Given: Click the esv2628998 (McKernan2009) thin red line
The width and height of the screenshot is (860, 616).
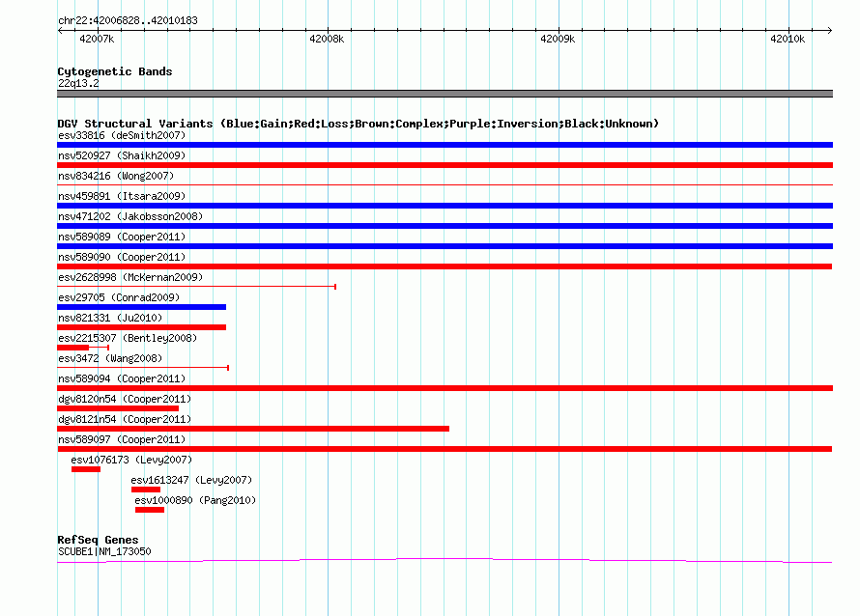Looking at the screenshot, I should (x=196, y=287).
